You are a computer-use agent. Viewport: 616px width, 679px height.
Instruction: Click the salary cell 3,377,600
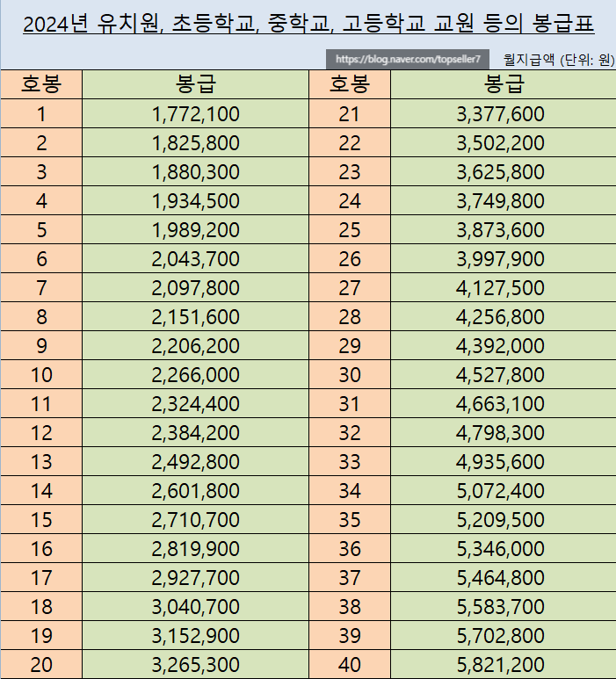[x=504, y=114]
